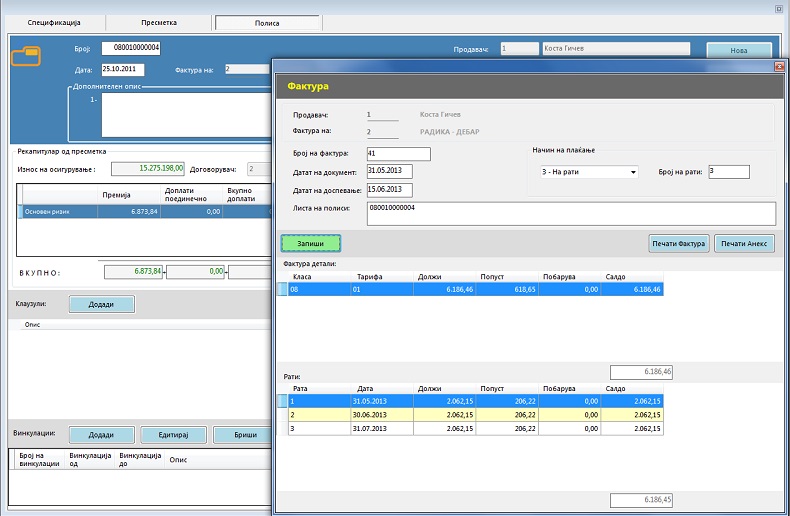Viewport: 790px width, 516px height.
Task: Click Продавач name field Коста Гичев in Полиса
Action: [616, 48]
